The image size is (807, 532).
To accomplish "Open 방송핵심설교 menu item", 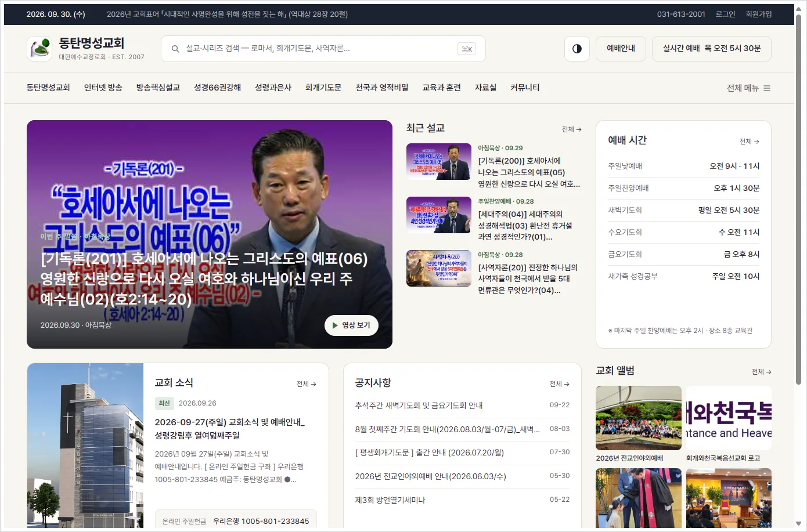I will pyautogui.click(x=158, y=88).
